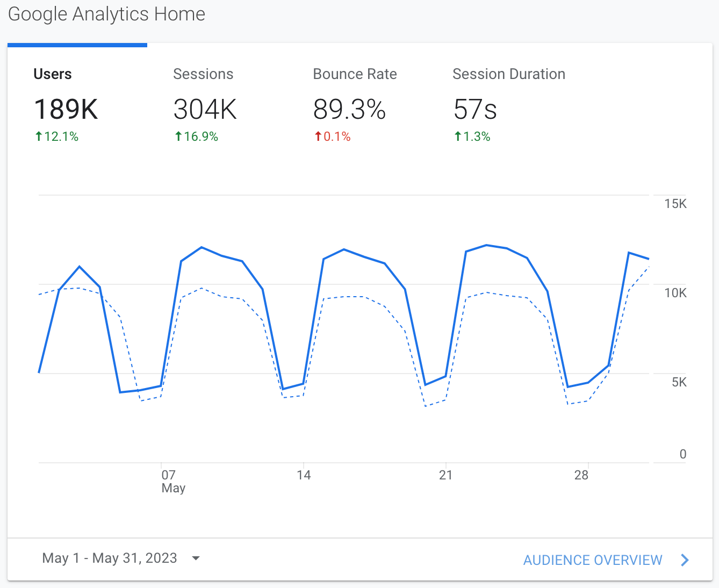Click the green up arrow beside 12.1%
The image size is (719, 588).
click(x=39, y=137)
